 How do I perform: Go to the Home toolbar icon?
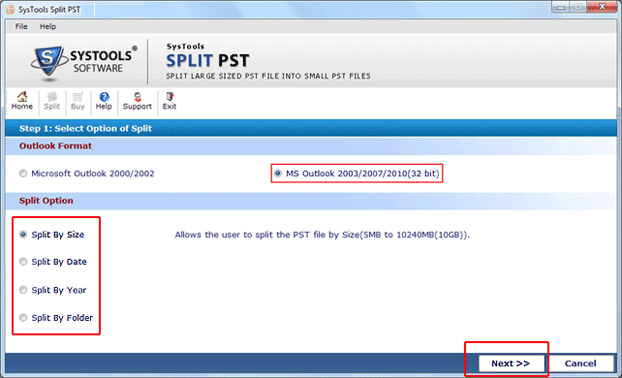[x=22, y=101]
